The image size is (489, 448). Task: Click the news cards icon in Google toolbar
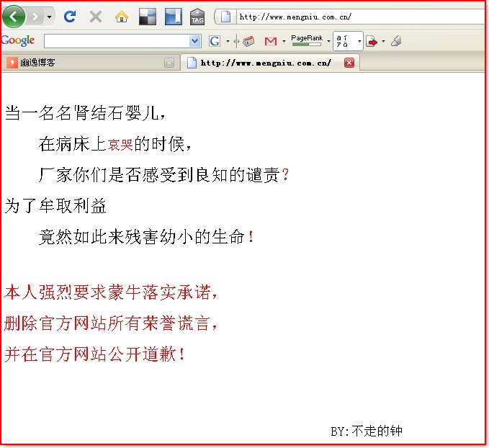point(248,41)
